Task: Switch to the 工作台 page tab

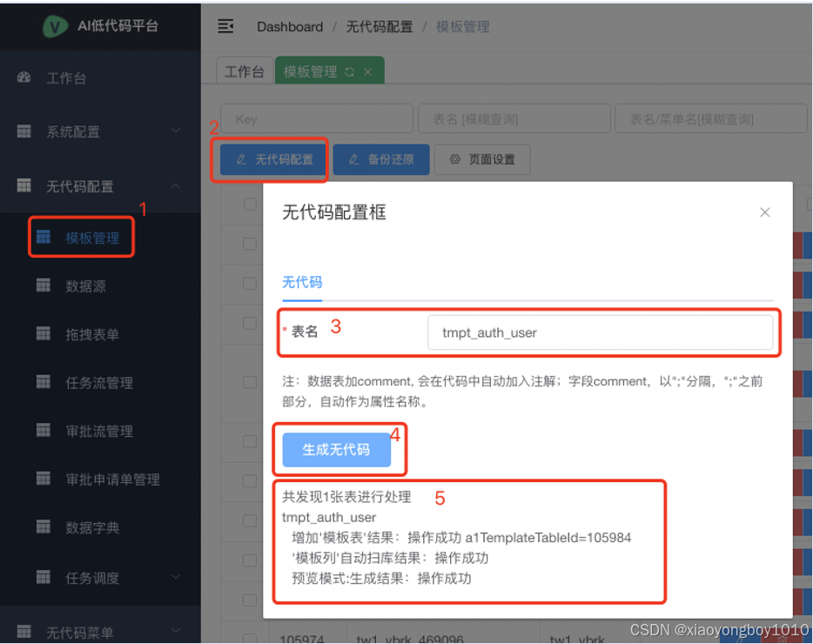Action: 245,71
